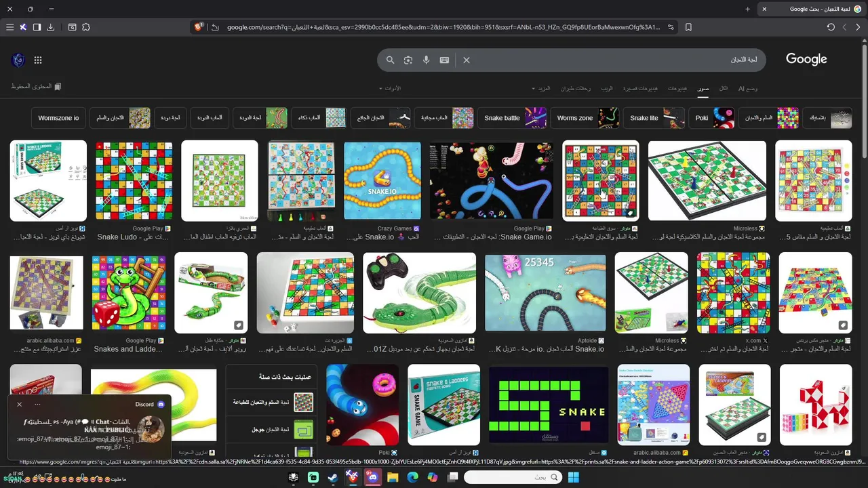This screenshot has height=488, width=868.
Task: Select the Poki filter chip
Action: coord(713,118)
